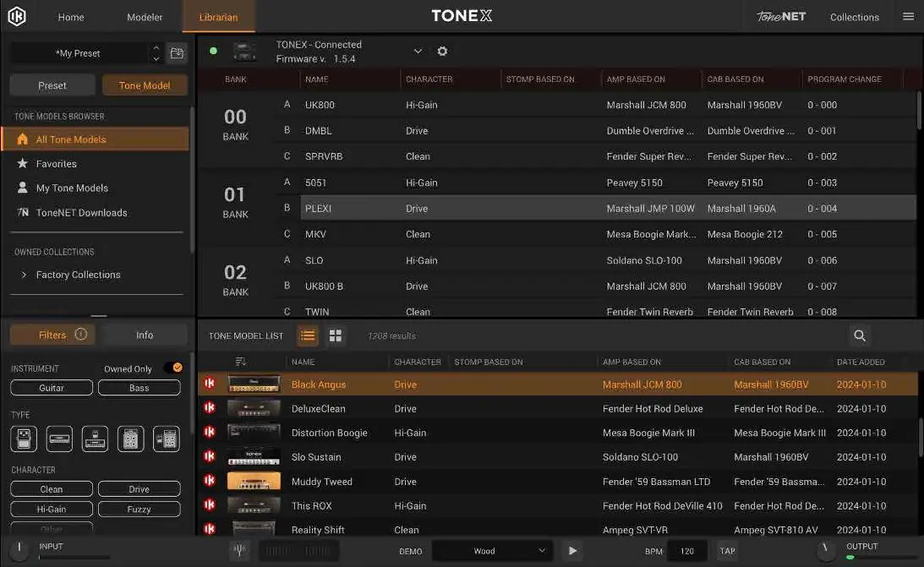Filter by amp head type icon
Image resolution: width=924 pixels, height=567 pixels.
click(x=59, y=439)
